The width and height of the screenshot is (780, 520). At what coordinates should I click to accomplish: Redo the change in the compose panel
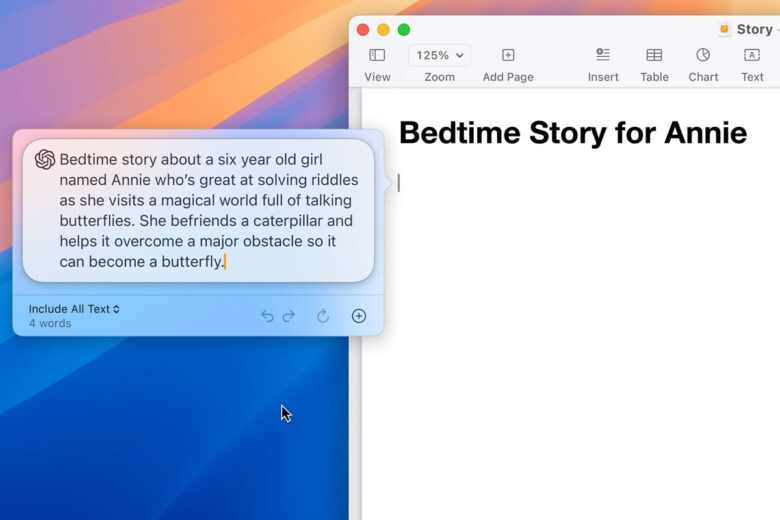[x=289, y=316]
